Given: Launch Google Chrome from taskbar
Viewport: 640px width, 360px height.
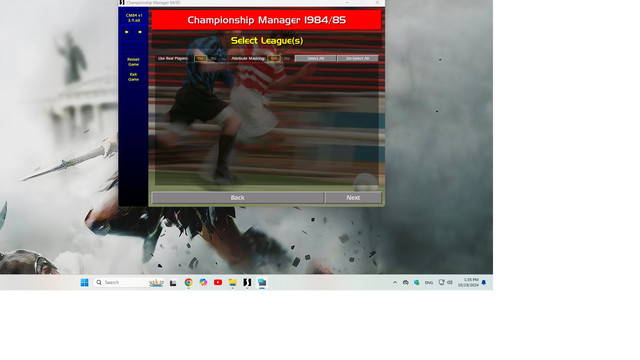Looking at the screenshot, I should [188, 282].
